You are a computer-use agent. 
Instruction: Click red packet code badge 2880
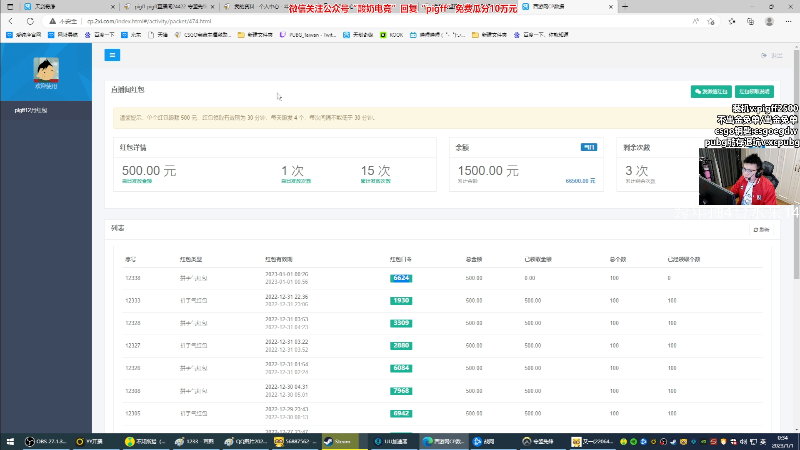click(x=401, y=345)
